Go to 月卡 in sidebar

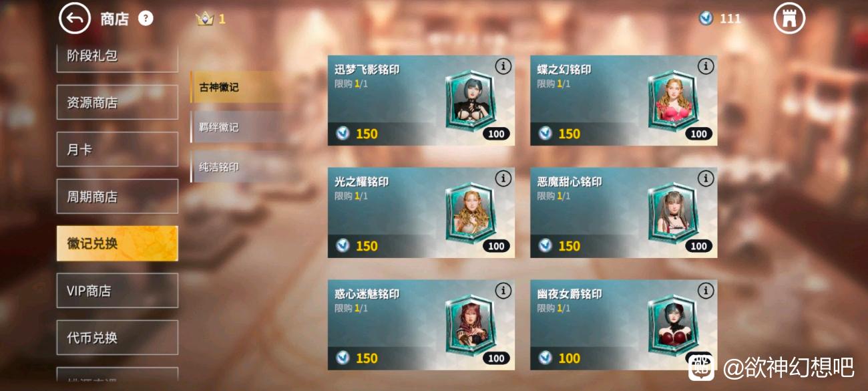coord(118,150)
